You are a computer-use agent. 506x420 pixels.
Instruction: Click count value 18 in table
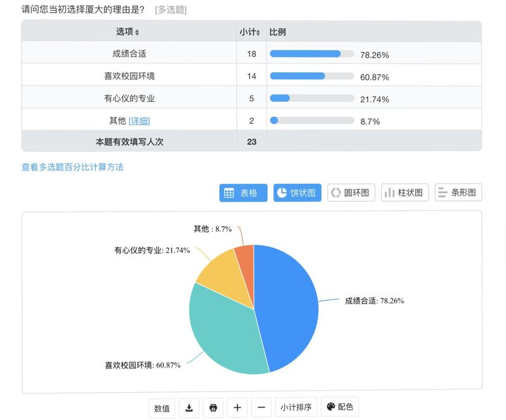(x=251, y=54)
